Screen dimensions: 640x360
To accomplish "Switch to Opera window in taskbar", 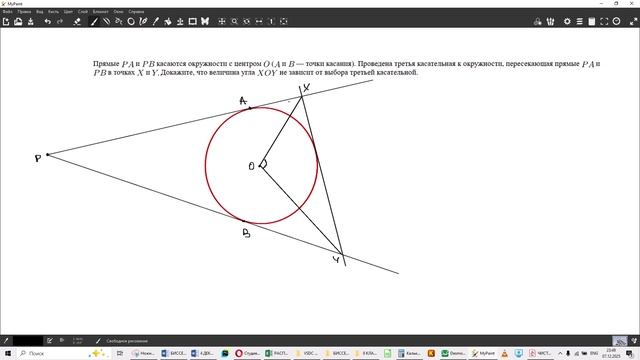I will pos(248,353).
